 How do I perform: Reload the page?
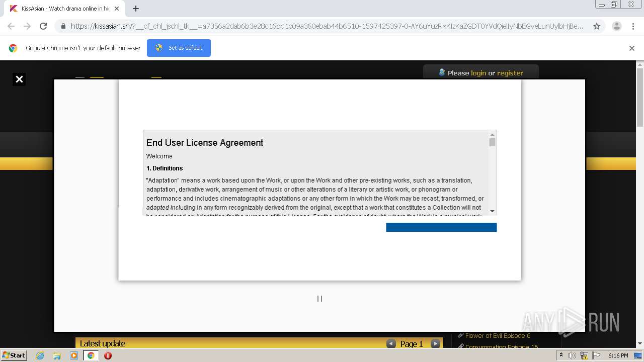pos(43,26)
